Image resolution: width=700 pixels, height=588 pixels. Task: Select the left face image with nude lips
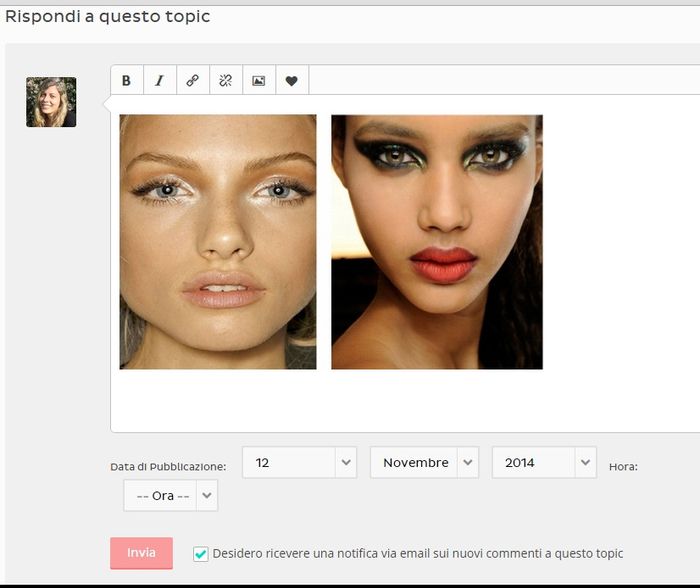[218, 241]
